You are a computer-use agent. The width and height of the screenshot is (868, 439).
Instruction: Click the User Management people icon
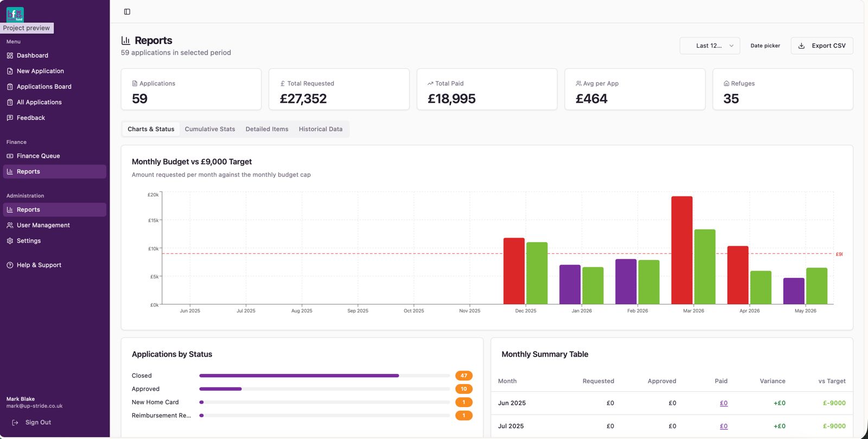(10, 225)
